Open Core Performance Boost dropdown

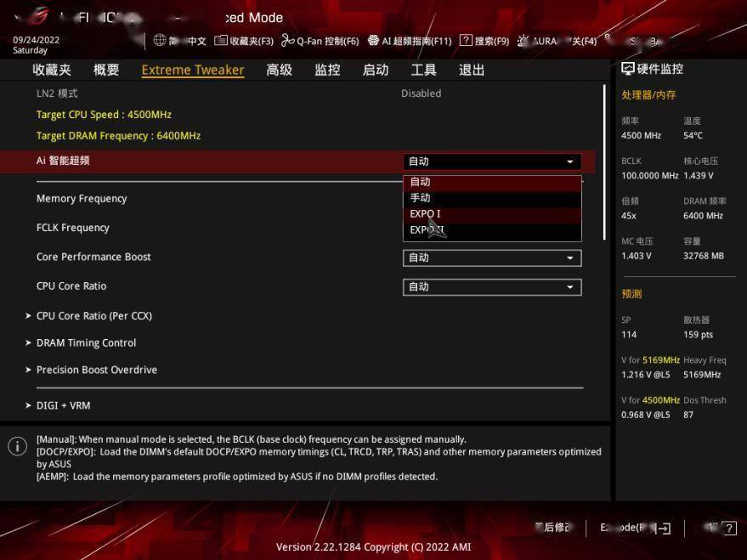coord(491,257)
